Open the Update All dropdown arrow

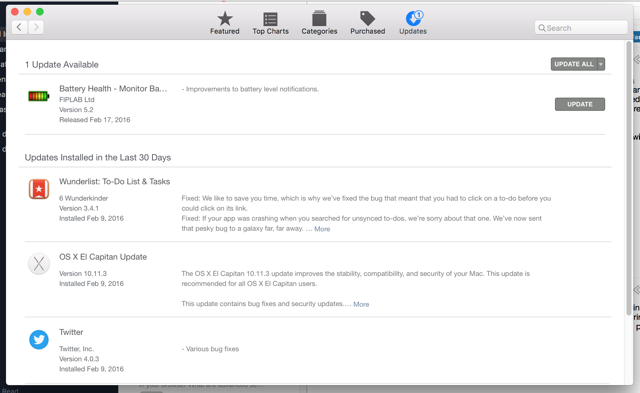(601, 64)
